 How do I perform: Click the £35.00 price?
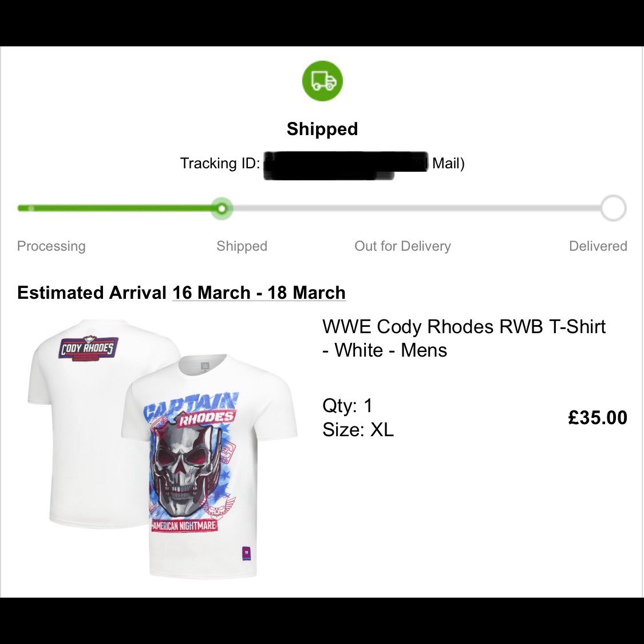click(597, 417)
